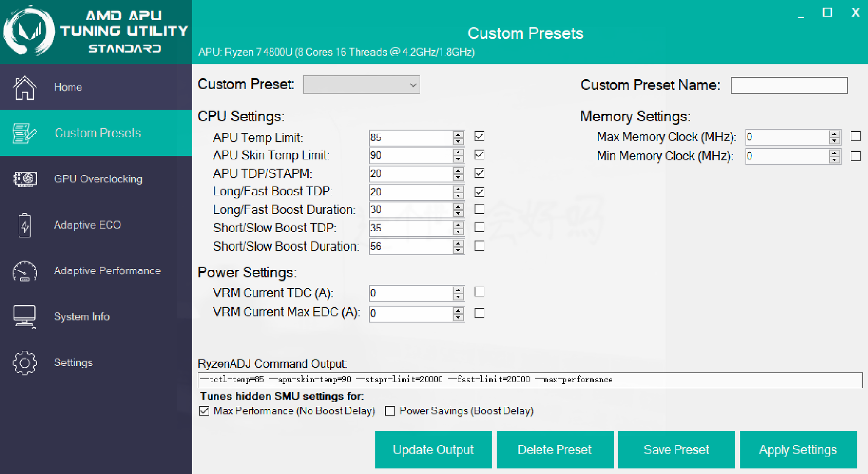Enable the VRM Current Max EDC checkbox
Image resolution: width=868 pixels, height=474 pixels.
(479, 313)
